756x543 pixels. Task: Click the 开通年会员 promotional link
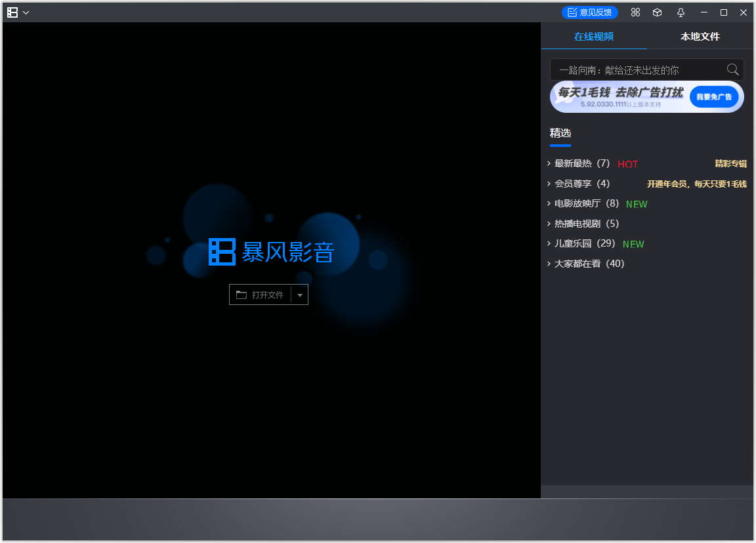pos(696,184)
